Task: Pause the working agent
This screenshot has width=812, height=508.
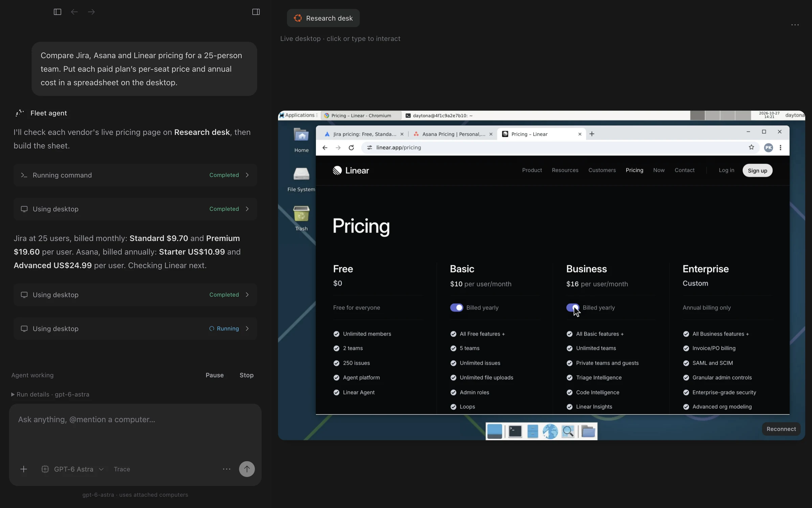Action: click(x=215, y=375)
